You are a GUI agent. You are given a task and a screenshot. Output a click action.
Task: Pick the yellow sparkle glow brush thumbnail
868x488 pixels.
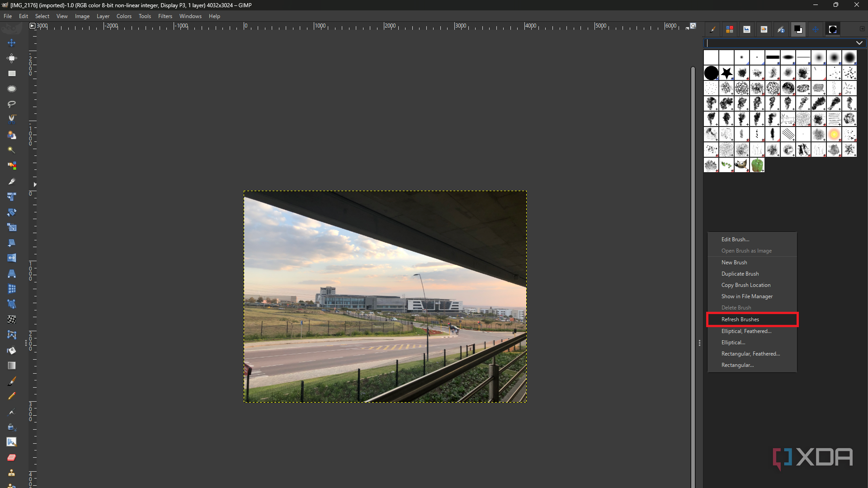(834, 134)
